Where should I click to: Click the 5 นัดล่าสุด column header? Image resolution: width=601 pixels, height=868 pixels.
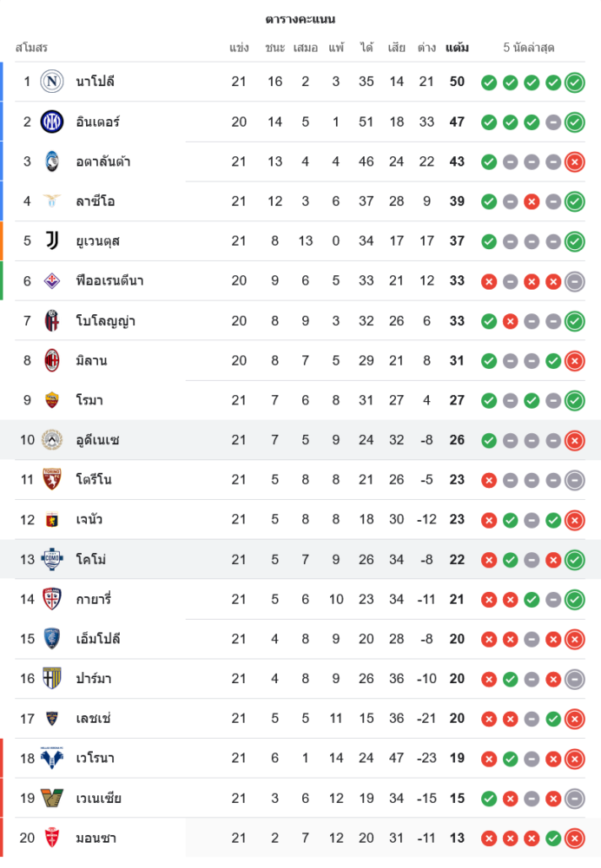coord(528,48)
